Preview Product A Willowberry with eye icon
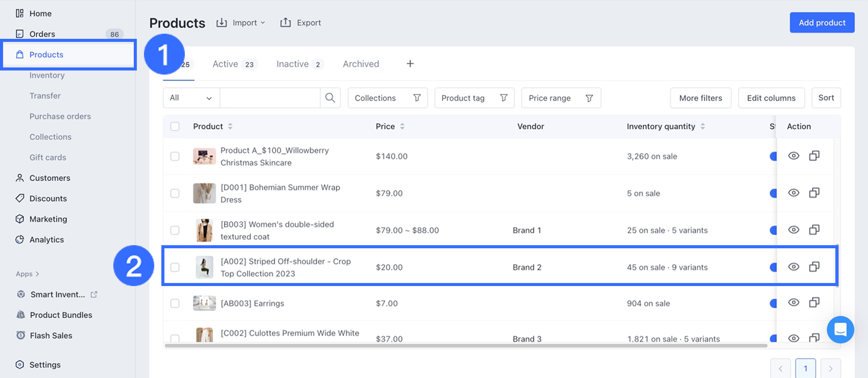 pyautogui.click(x=793, y=156)
